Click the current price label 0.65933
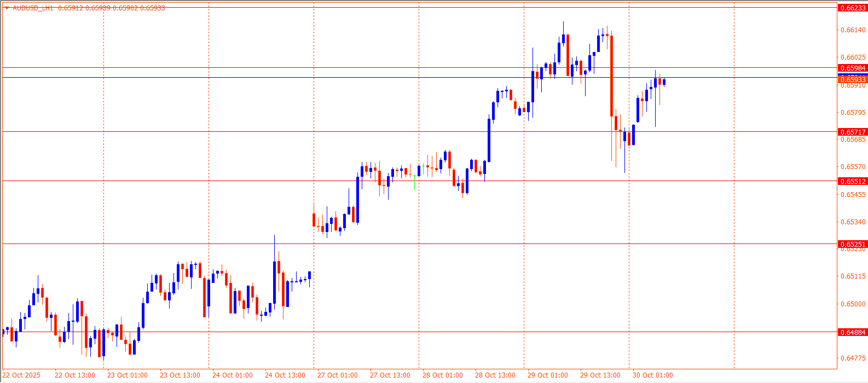Viewport: 868px width, 383px height. (853, 79)
